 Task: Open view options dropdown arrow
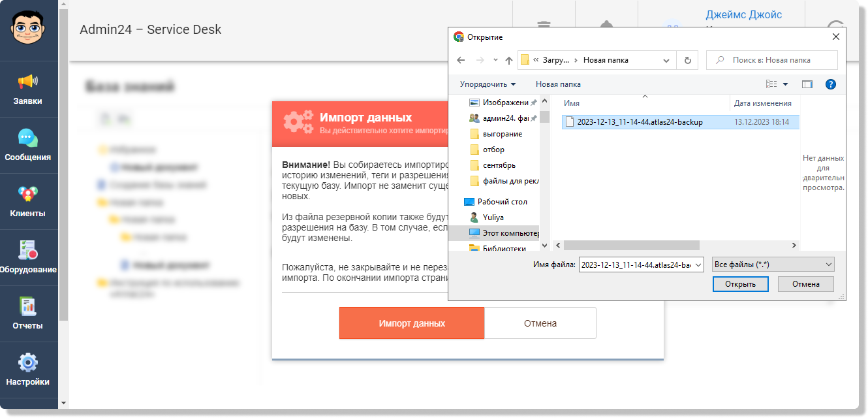[x=785, y=84]
